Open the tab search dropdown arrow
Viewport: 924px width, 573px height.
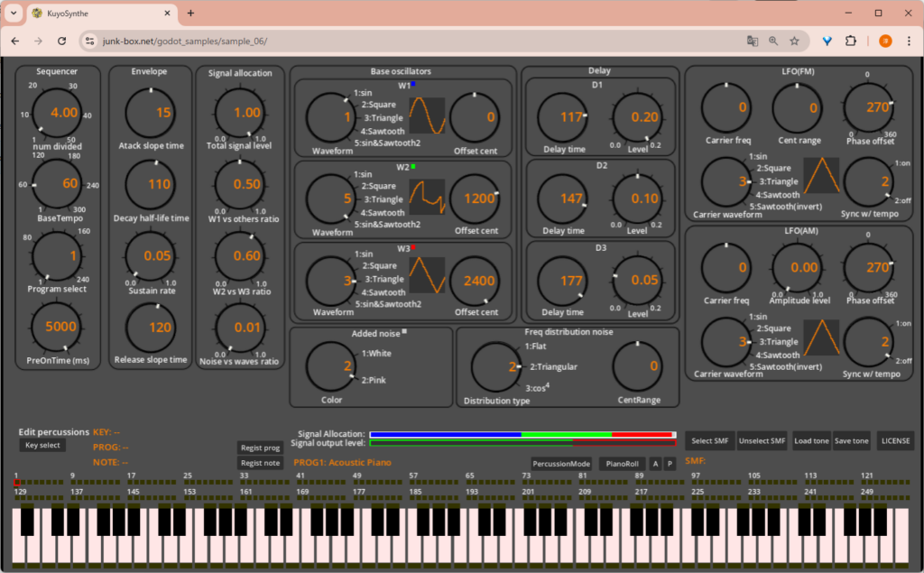coord(13,14)
